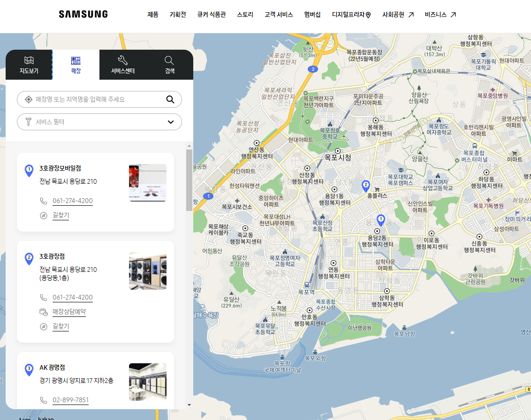
Task: Click the 이마트 cart icon on map
Action: coord(515,153)
